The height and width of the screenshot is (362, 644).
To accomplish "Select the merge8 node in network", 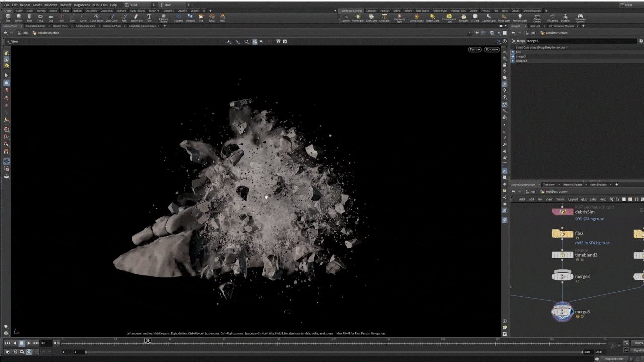I will pos(562,312).
